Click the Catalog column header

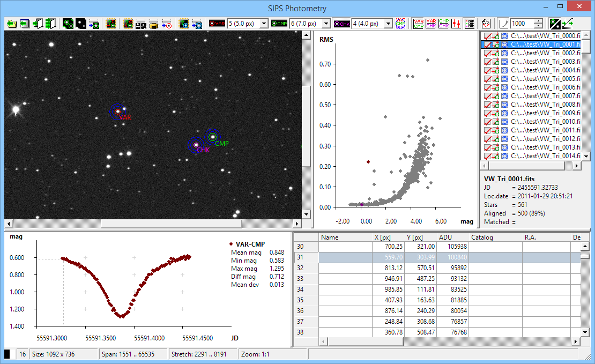482,237
